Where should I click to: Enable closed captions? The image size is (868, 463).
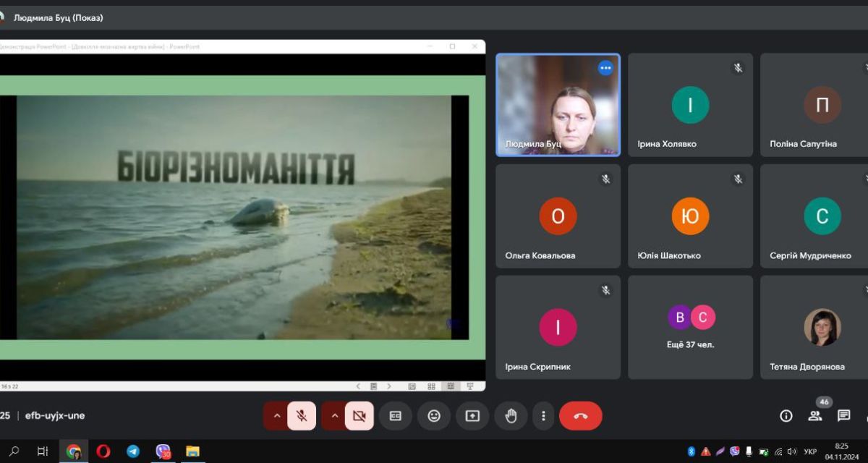click(x=396, y=416)
